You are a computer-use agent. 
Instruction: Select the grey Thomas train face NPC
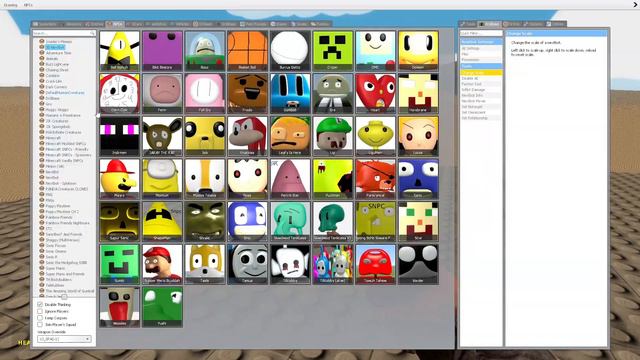coord(247,264)
